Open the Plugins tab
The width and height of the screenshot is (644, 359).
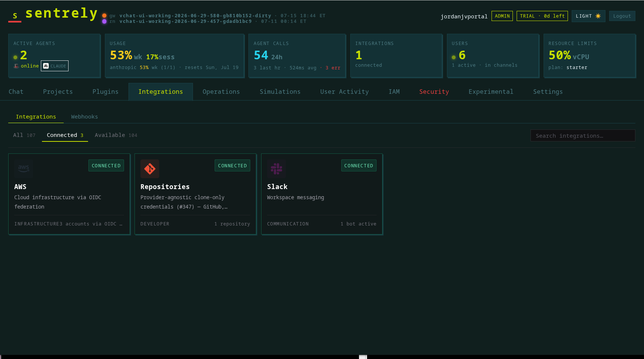click(105, 92)
